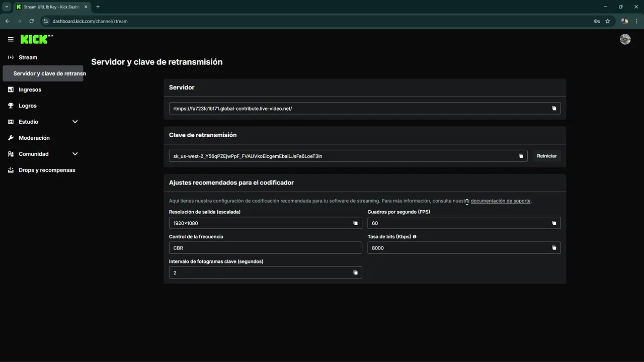Select Servidor y clave de retransmisión menu item
This screenshot has width=644, height=362.
(x=43, y=73)
